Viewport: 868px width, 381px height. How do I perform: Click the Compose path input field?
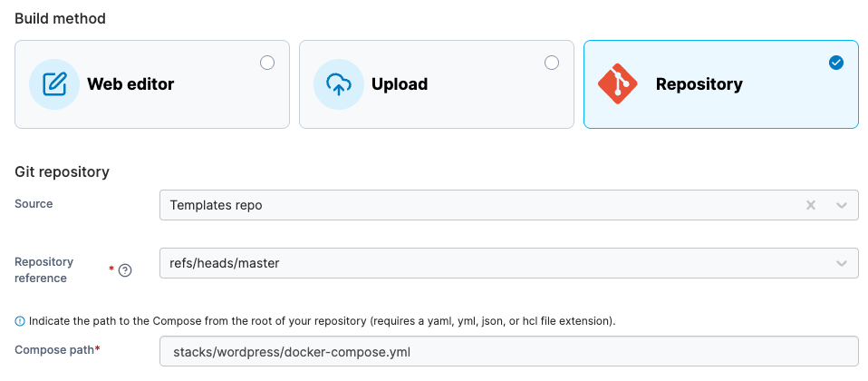click(x=508, y=351)
